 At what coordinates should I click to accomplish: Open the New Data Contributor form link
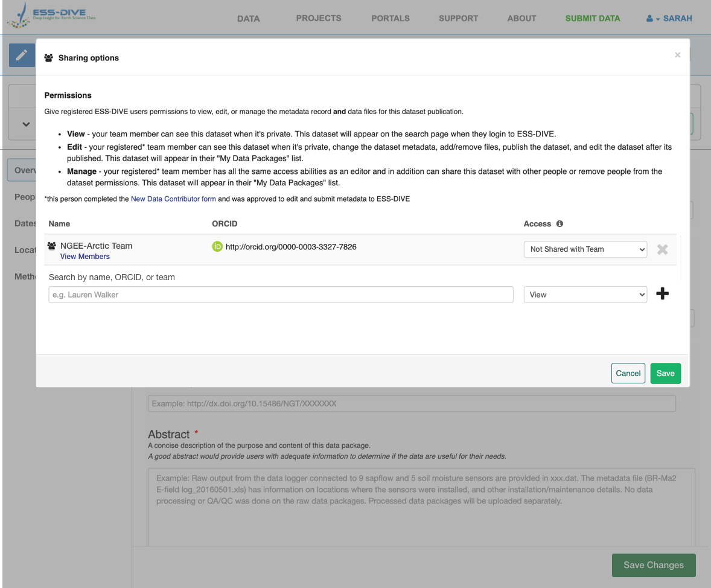click(173, 199)
